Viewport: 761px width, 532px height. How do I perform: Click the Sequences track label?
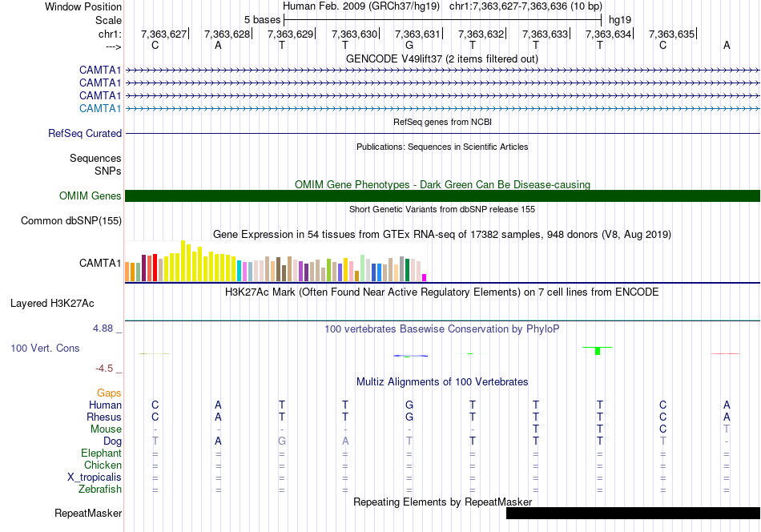(x=95, y=159)
